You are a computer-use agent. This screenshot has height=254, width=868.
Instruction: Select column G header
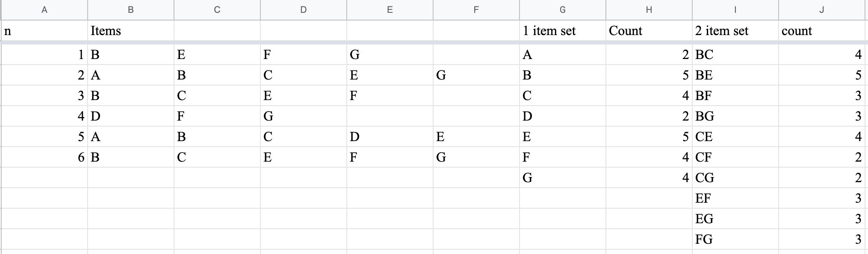click(563, 10)
